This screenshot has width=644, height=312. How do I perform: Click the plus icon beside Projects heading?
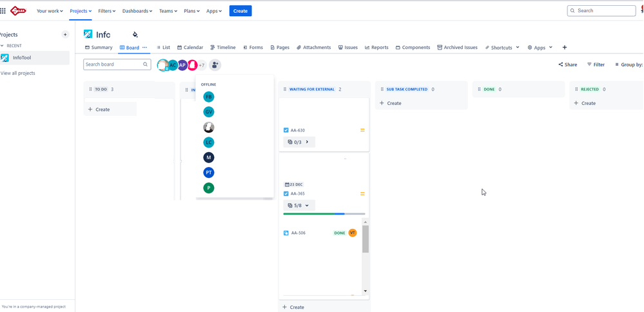click(65, 34)
